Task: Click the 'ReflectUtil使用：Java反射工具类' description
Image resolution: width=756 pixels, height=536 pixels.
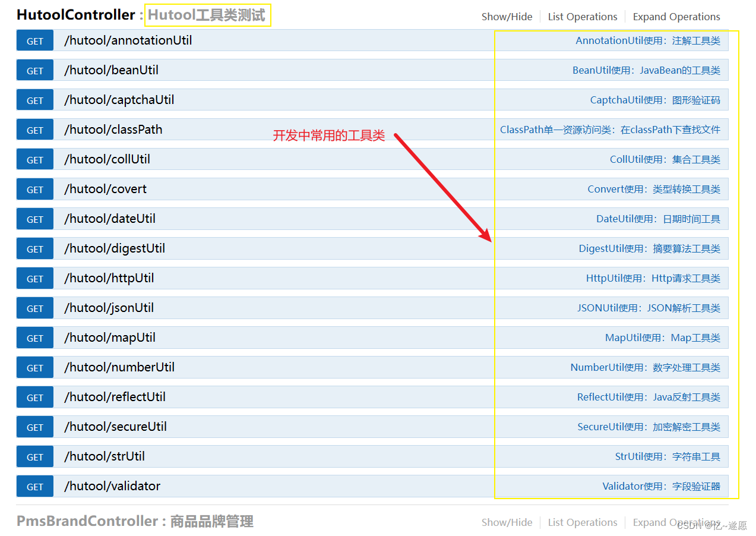Action: [x=649, y=398]
